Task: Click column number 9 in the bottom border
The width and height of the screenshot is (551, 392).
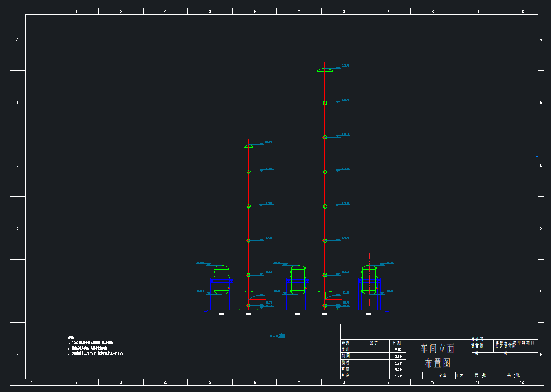Action: [x=388, y=382]
